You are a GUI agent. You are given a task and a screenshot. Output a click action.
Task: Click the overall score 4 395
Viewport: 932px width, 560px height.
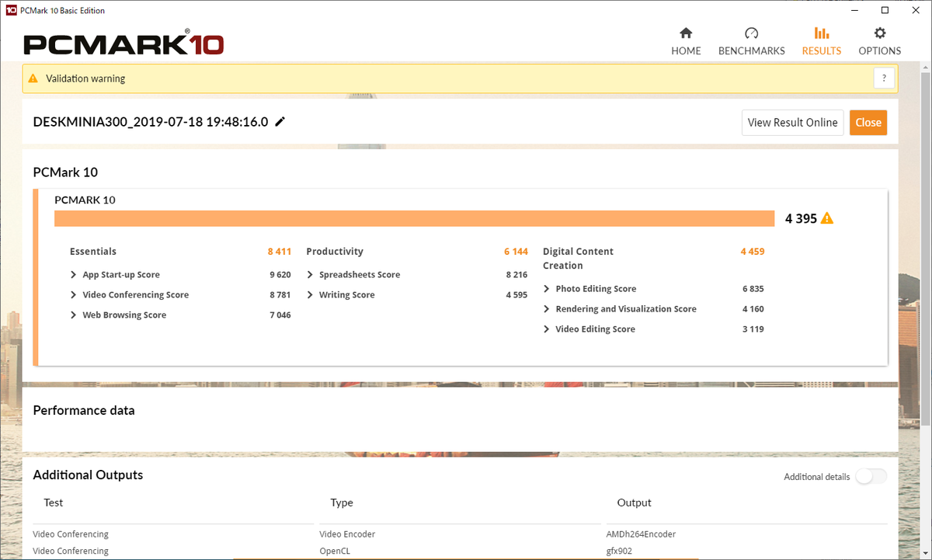pyautogui.click(x=801, y=218)
